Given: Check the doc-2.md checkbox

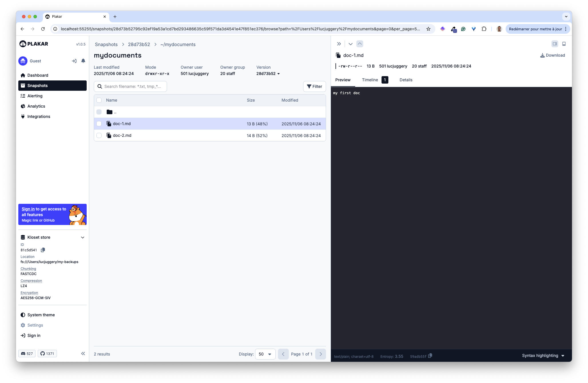Looking at the screenshot, I should pyautogui.click(x=99, y=135).
